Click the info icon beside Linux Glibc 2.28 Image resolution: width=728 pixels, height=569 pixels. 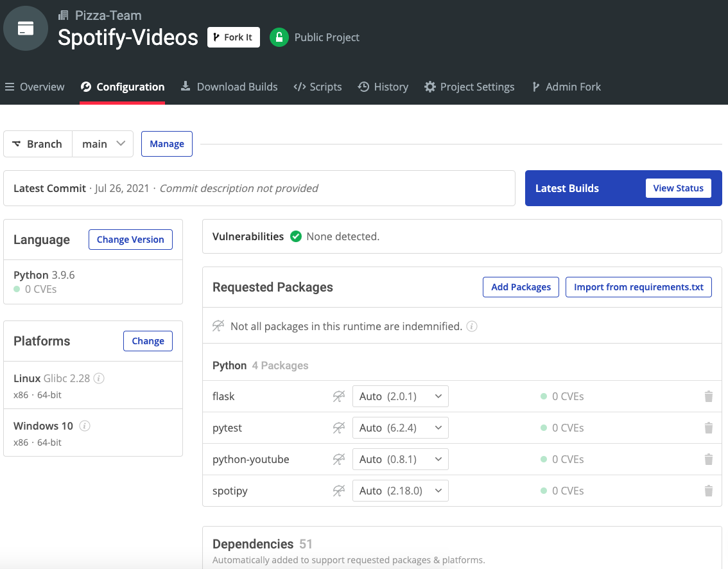[100, 379]
